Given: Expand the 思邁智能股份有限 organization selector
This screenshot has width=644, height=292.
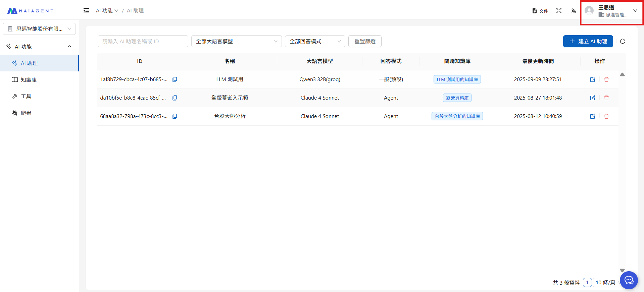Looking at the screenshot, I should pos(39,29).
